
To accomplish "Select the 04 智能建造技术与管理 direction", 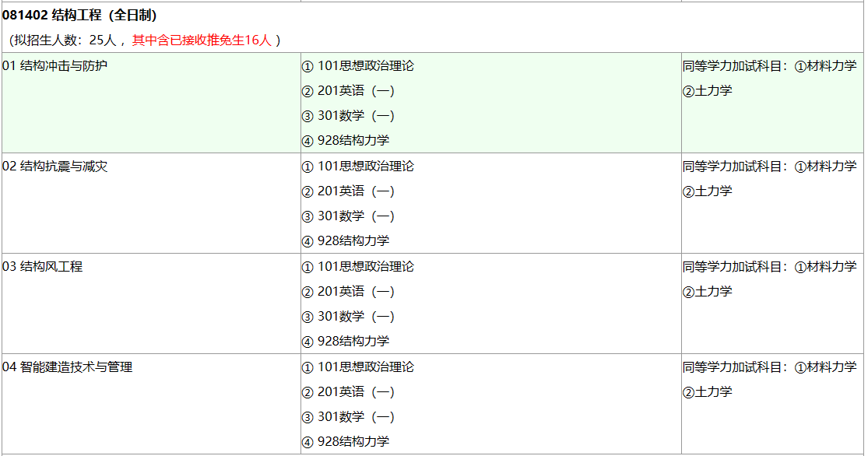I will [68, 367].
